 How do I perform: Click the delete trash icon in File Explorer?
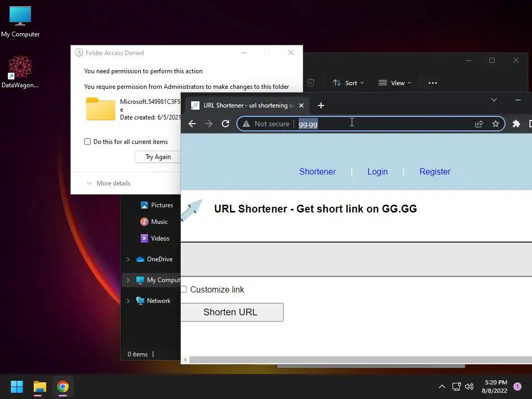pyautogui.click(x=311, y=83)
